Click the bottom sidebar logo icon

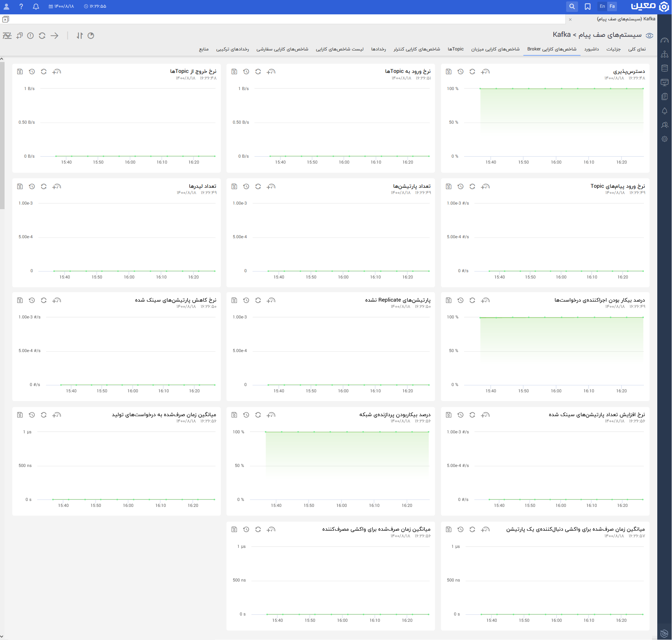tap(664, 633)
